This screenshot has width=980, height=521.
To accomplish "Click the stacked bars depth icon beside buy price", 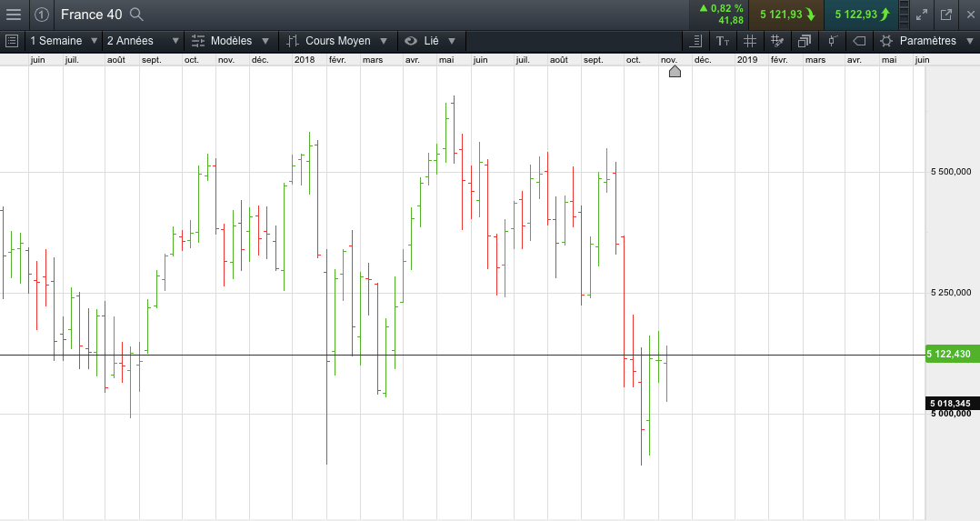I will pyautogui.click(x=905, y=15).
